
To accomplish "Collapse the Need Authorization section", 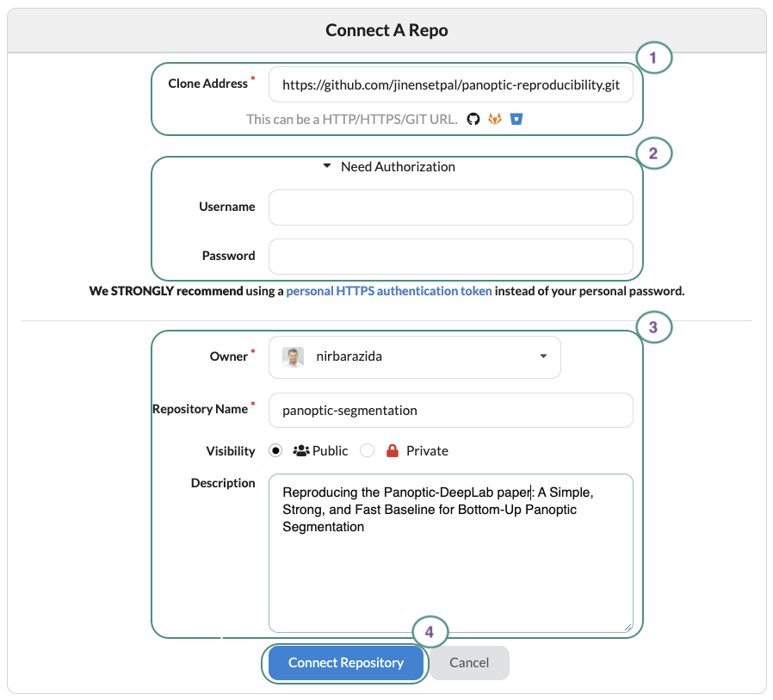I will (327, 166).
